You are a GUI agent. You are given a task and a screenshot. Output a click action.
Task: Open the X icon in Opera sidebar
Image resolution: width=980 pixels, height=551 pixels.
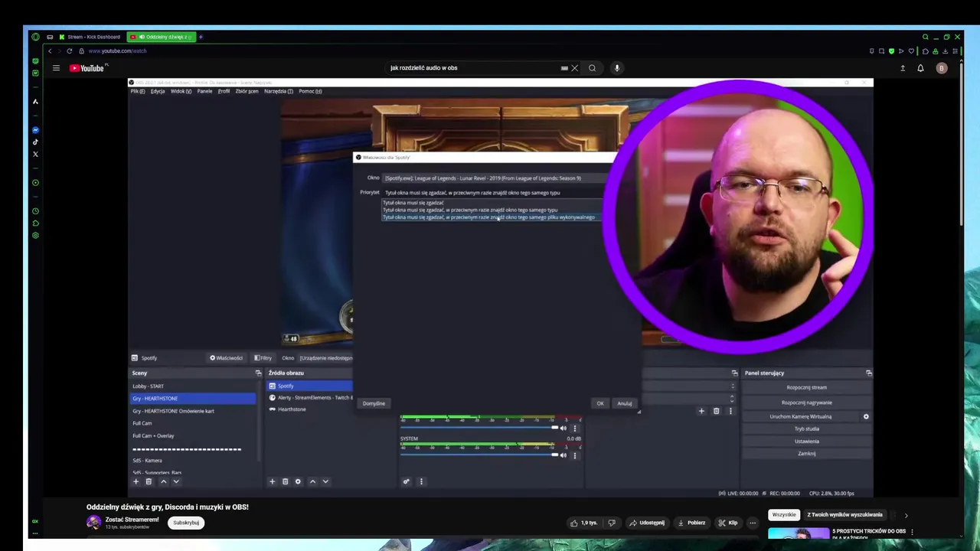click(35, 154)
